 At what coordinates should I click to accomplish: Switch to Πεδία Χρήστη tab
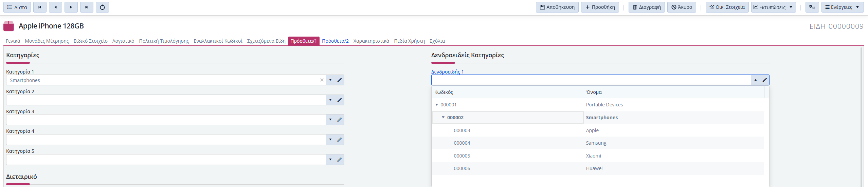pyautogui.click(x=409, y=41)
